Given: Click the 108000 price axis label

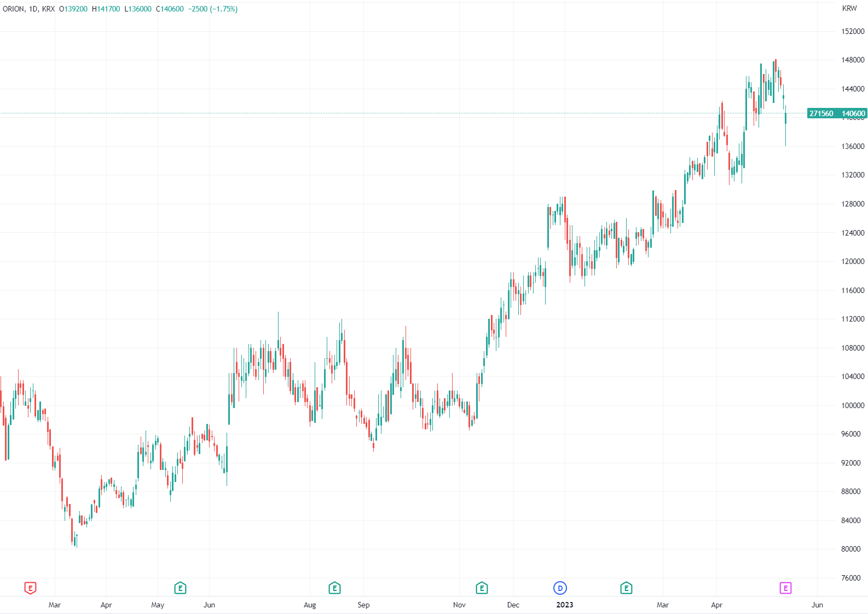Looking at the screenshot, I should [x=853, y=348].
